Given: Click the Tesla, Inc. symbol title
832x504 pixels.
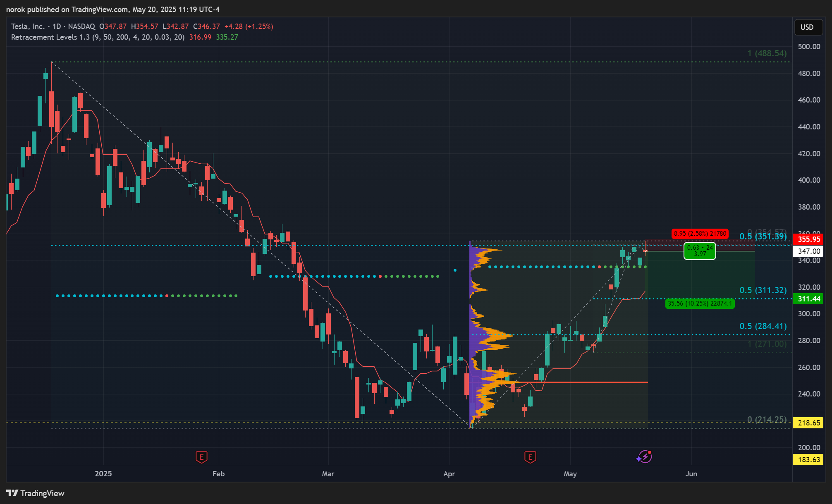Looking at the screenshot, I should [x=28, y=26].
